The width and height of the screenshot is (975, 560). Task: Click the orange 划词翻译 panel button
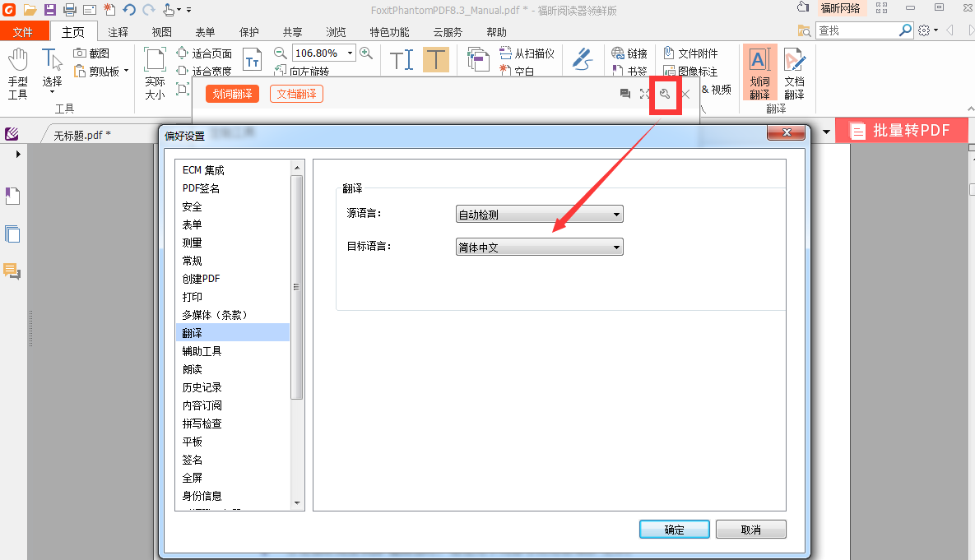tap(232, 94)
